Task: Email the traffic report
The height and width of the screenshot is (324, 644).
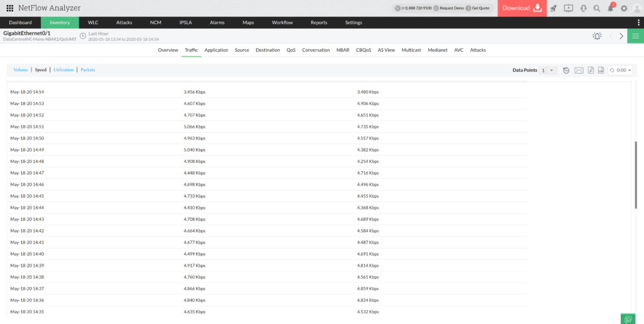Action: coord(579,70)
